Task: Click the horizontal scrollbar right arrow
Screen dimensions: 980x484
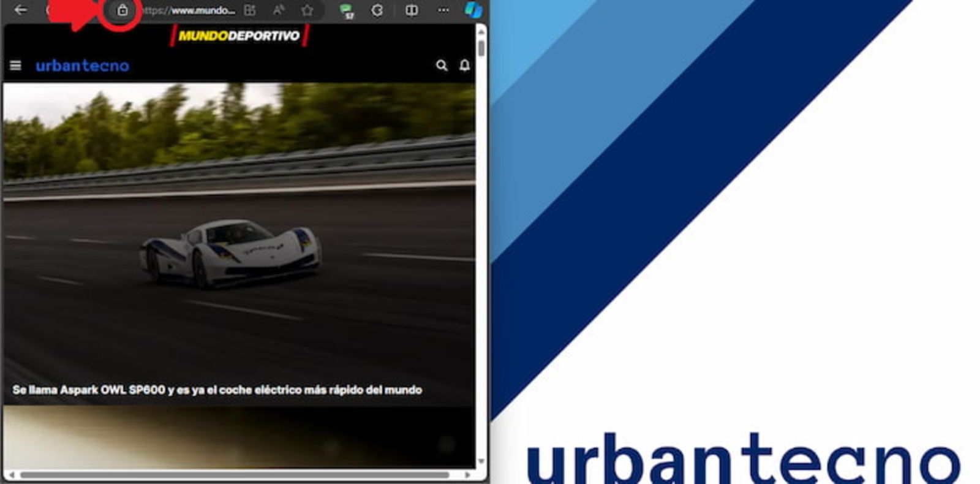Action: tap(467, 475)
